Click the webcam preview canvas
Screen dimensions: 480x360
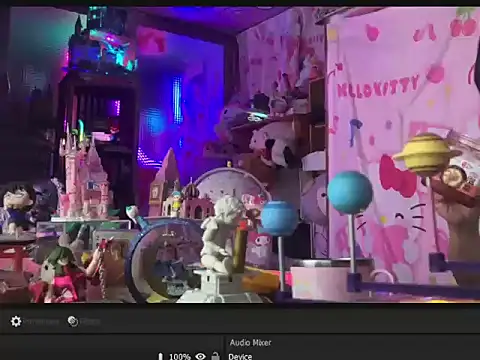tap(240, 154)
